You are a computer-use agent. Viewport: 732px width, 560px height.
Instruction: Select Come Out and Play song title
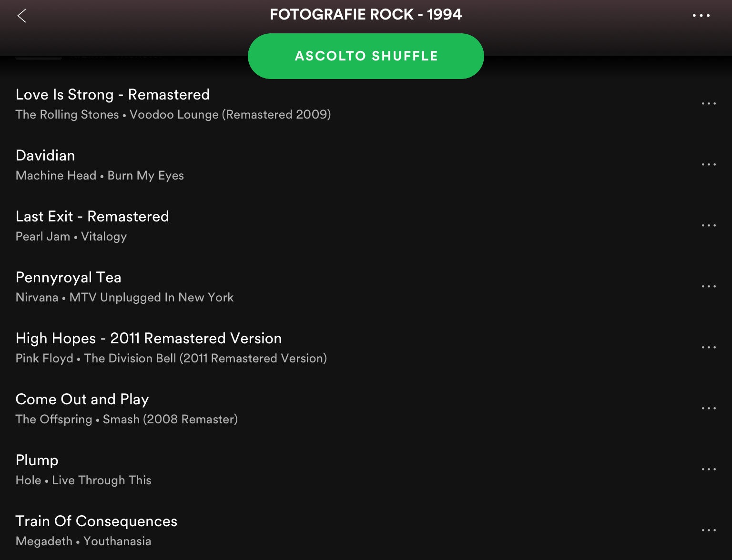[82, 400]
